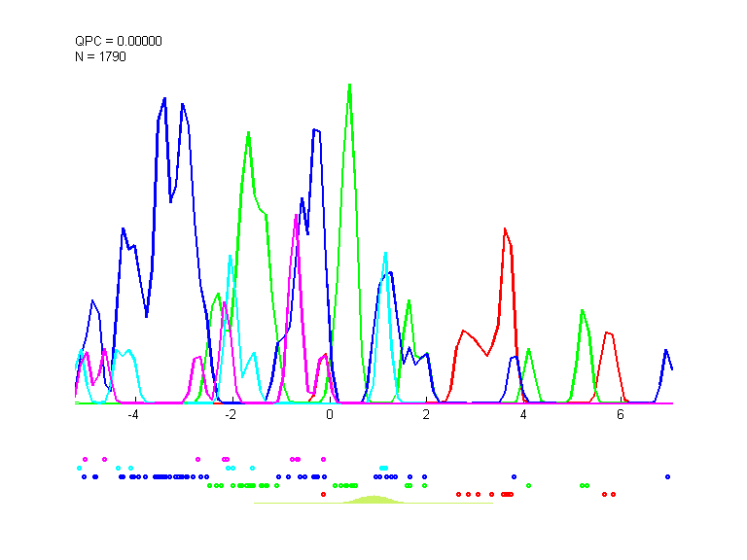Select the x-axis tick label 6
The height and width of the screenshot is (560, 747).
621,415
